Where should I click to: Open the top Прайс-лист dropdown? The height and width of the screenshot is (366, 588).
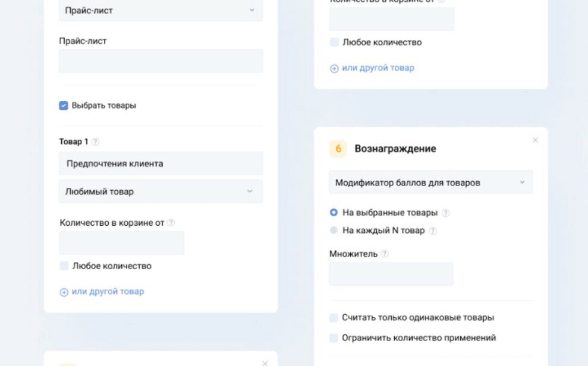pos(161,11)
